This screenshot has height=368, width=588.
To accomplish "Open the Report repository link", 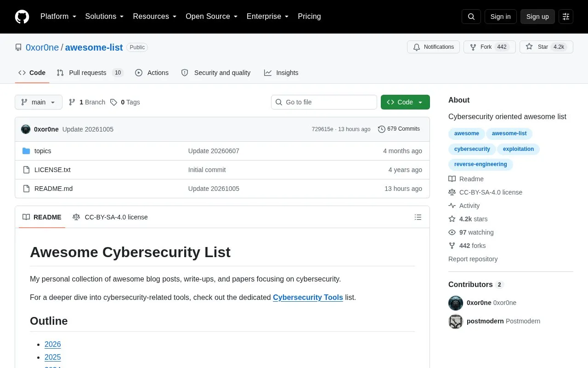I will (x=473, y=259).
